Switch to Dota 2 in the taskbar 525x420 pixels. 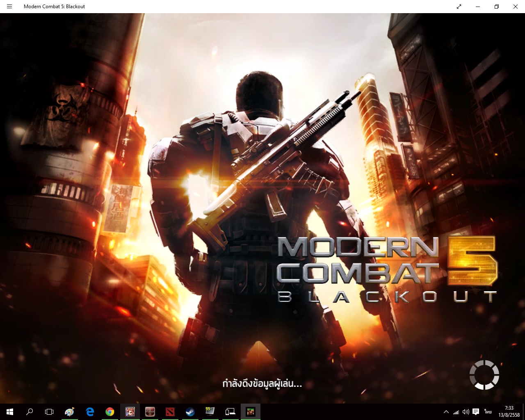pos(170,412)
